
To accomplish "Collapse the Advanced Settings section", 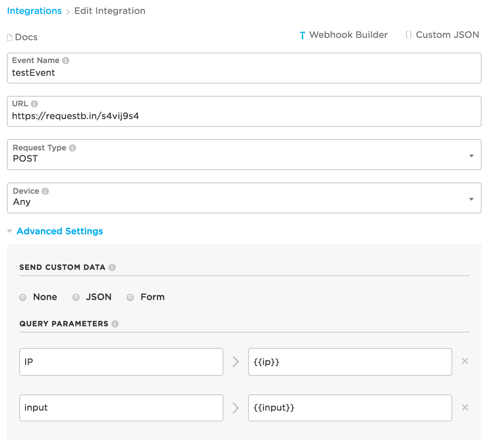I will [x=60, y=231].
